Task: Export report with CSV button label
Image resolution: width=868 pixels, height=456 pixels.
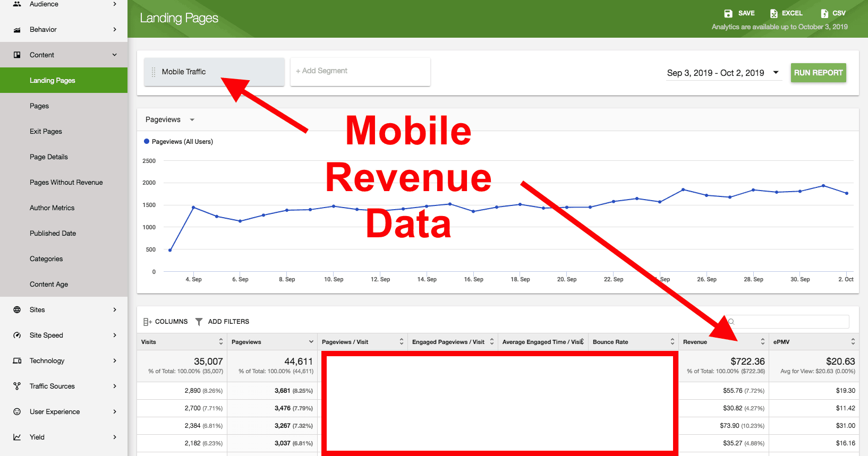Action: [x=839, y=13]
